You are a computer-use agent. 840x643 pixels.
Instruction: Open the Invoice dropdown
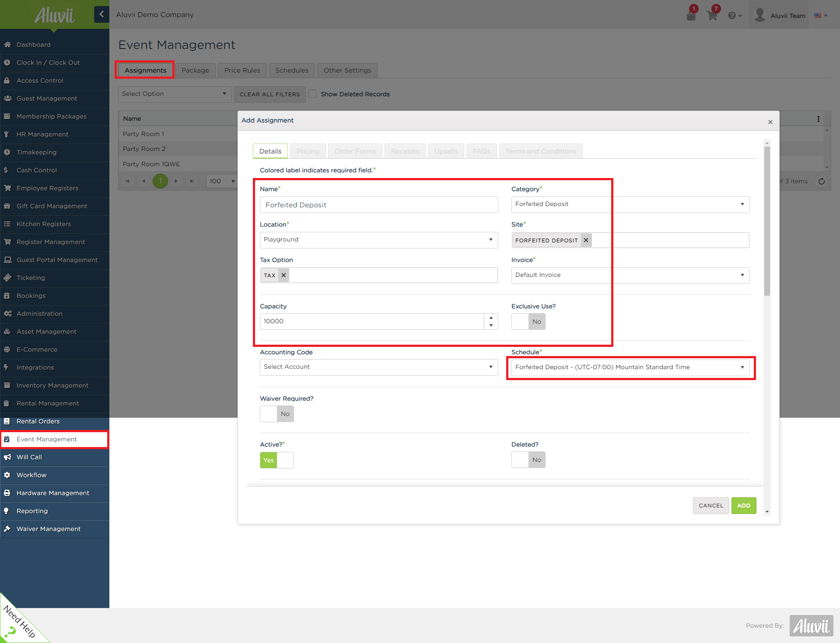[630, 275]
